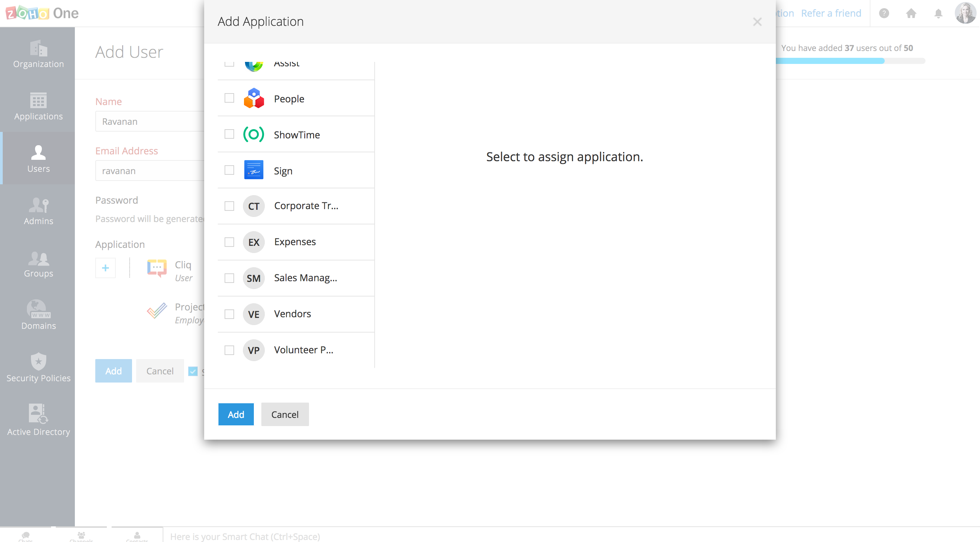Click the users added progress bar
980x542 pixels.
[850, 61]
